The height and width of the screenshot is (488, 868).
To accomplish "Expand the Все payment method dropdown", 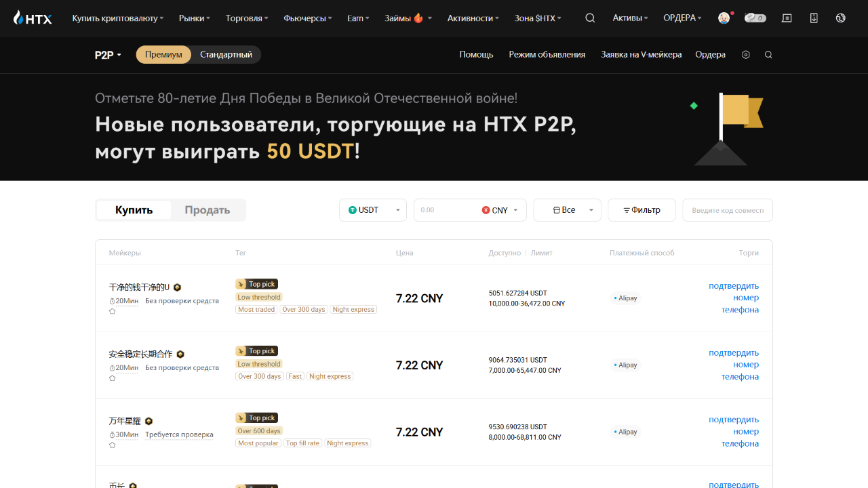I will [567, 210].
